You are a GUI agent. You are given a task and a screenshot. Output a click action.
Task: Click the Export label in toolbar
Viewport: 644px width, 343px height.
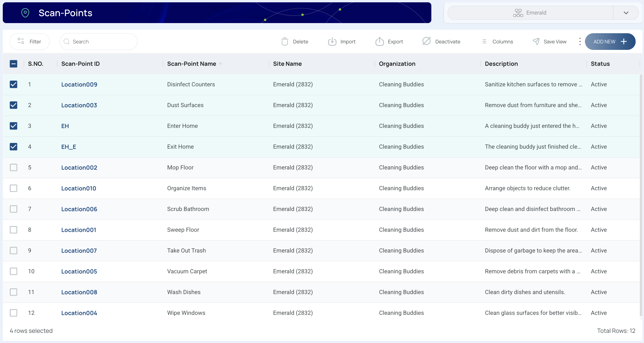pyautogui.click(x=395, y=42)
